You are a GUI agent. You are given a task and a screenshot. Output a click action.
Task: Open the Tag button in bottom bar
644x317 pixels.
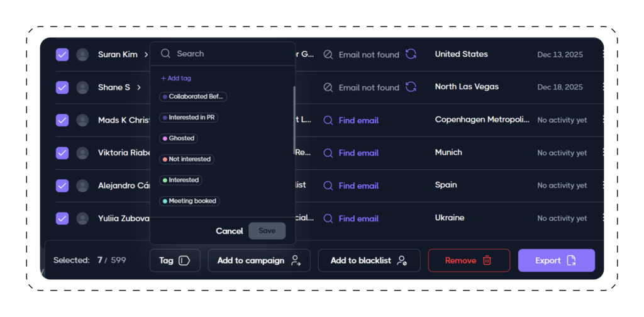pyautogui.click(x=175, y=260)
